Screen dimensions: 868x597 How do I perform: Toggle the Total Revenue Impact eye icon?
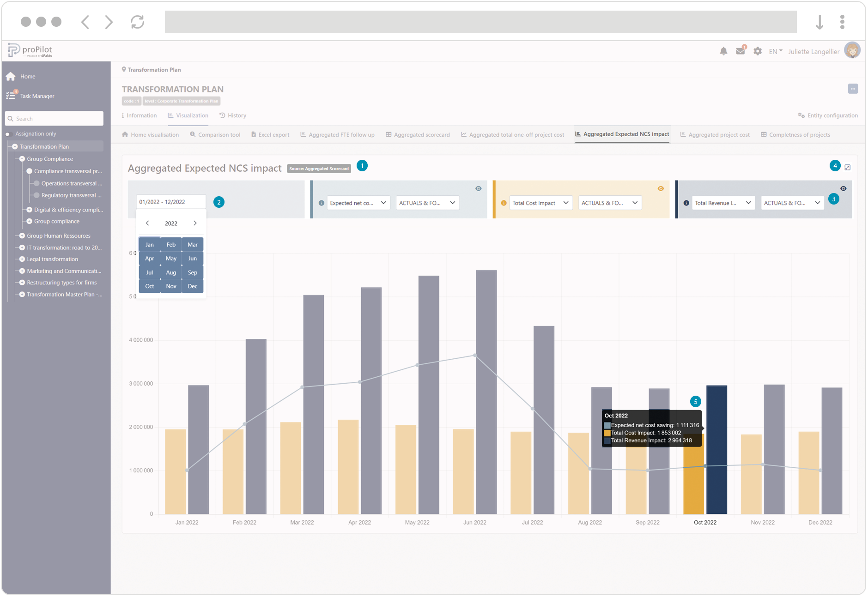pos(844,188)
